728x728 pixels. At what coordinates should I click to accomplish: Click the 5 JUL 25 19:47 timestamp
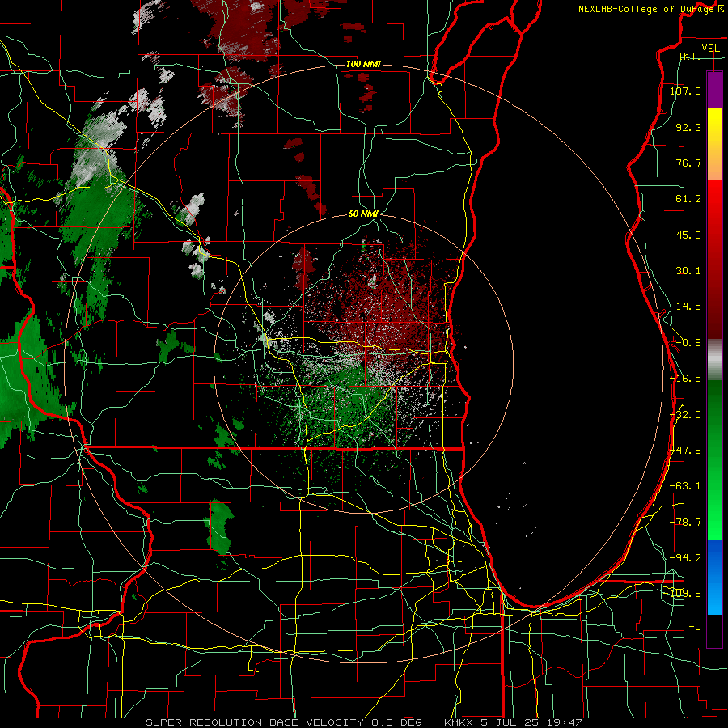[x=531, y=722]
